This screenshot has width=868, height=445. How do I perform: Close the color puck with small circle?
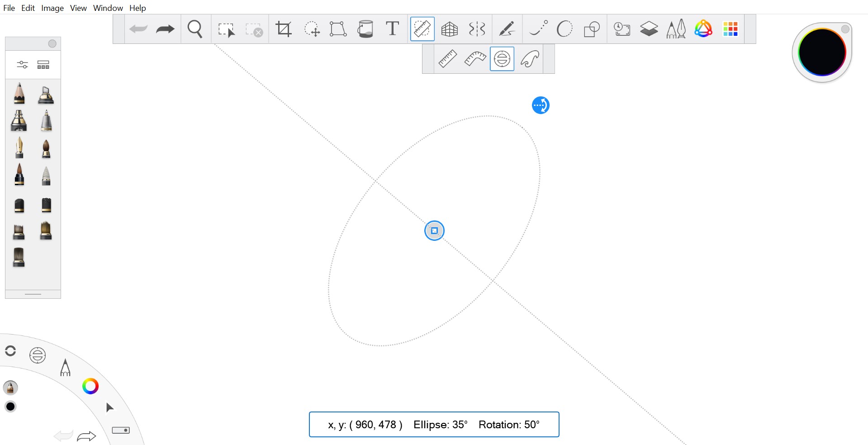[x=845, y=29]
